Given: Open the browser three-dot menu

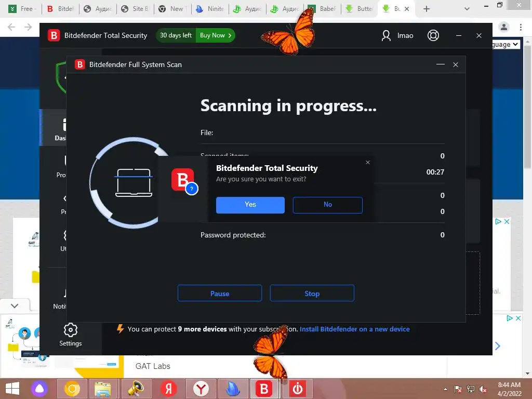Looking at the screenshot, I should pos(521,27).
